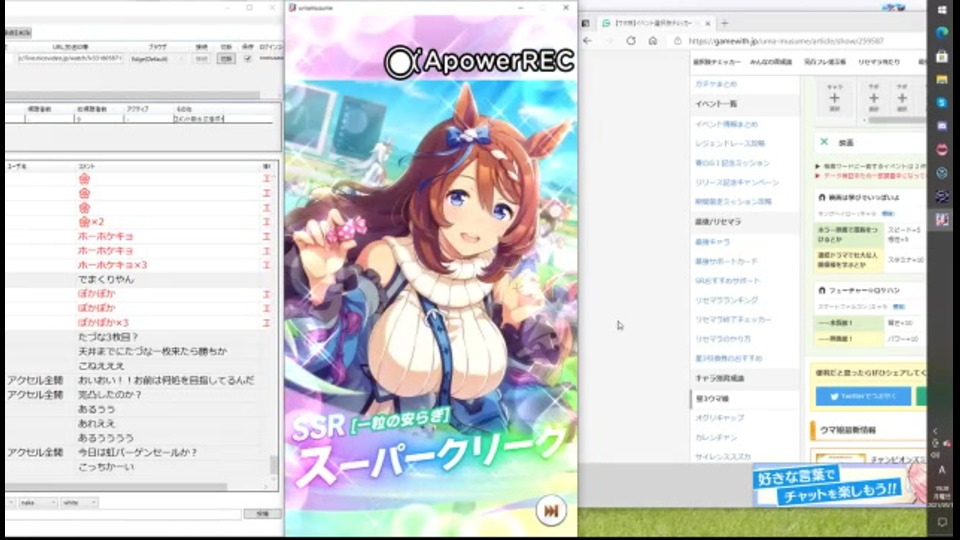The width and height of the screenshot is (960, 540).
Task: Toggle the save checkbox in comment viewer
Action: pyautogui.click(x=247, y=58)
